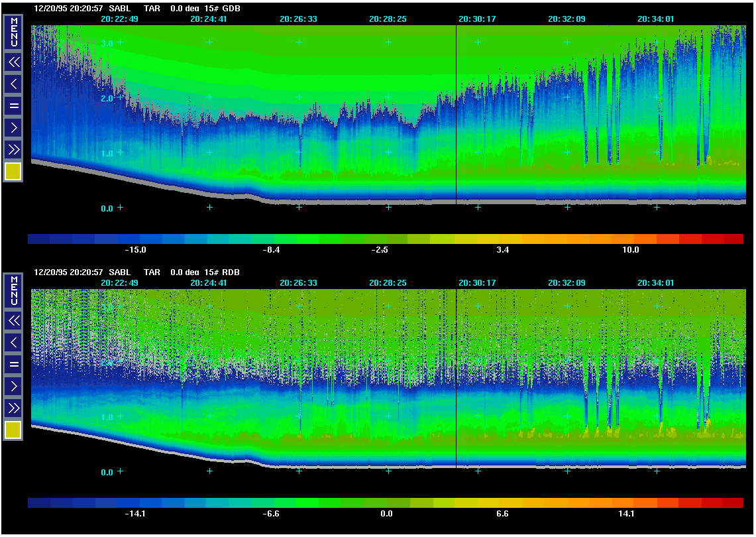Click the equals sign icon in the GDB panel
756x537 pixels.
(14, 105)
